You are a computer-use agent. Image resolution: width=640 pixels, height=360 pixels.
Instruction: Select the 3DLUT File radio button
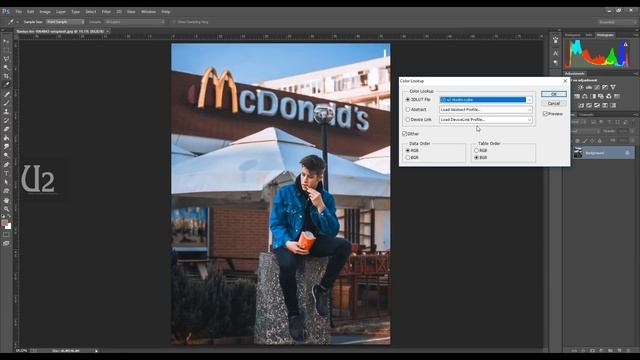point(407,100)
